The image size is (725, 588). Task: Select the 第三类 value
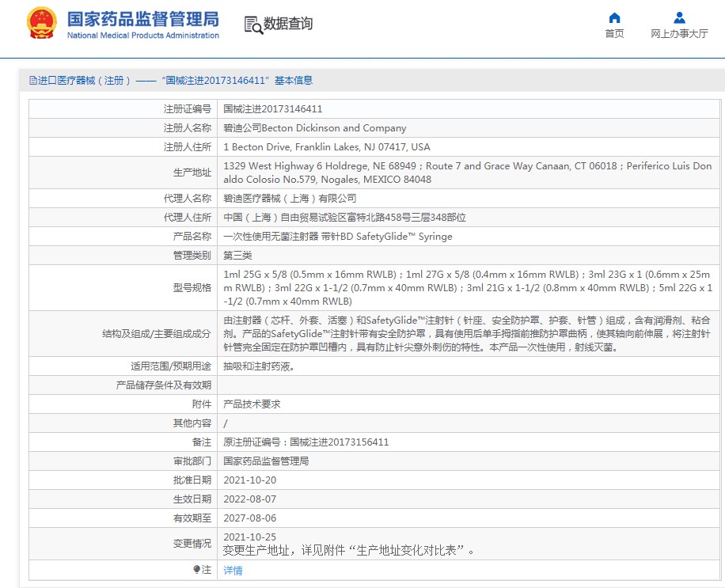237,255
